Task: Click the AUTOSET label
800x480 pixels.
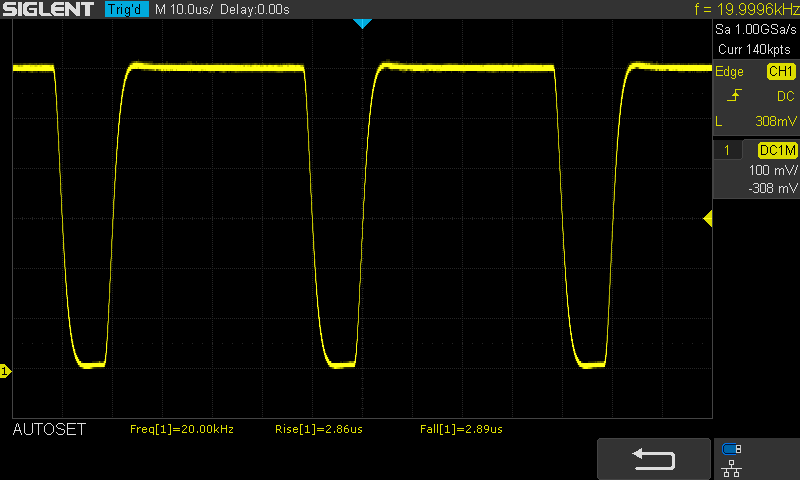Action: click(49, 430)
